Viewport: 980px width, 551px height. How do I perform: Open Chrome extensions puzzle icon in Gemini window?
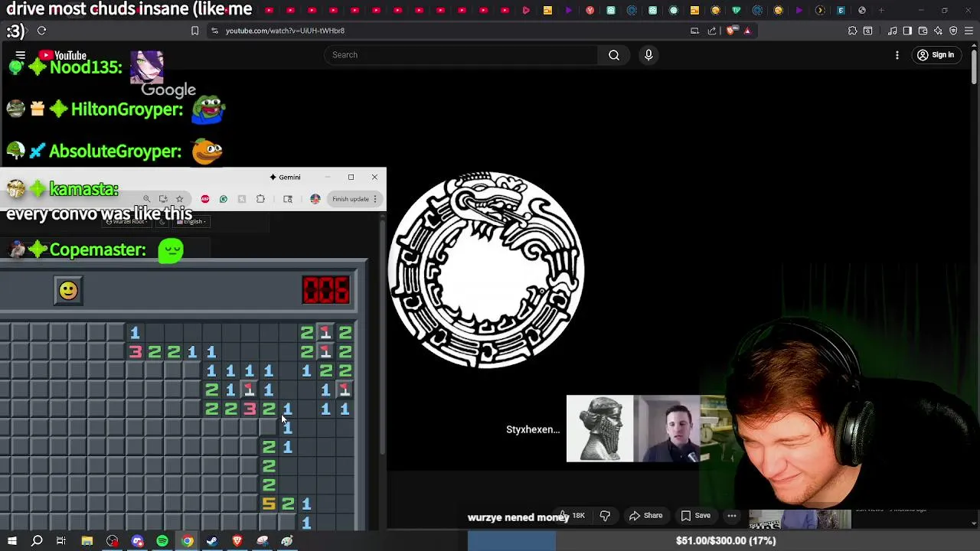(x=260, y=199)
